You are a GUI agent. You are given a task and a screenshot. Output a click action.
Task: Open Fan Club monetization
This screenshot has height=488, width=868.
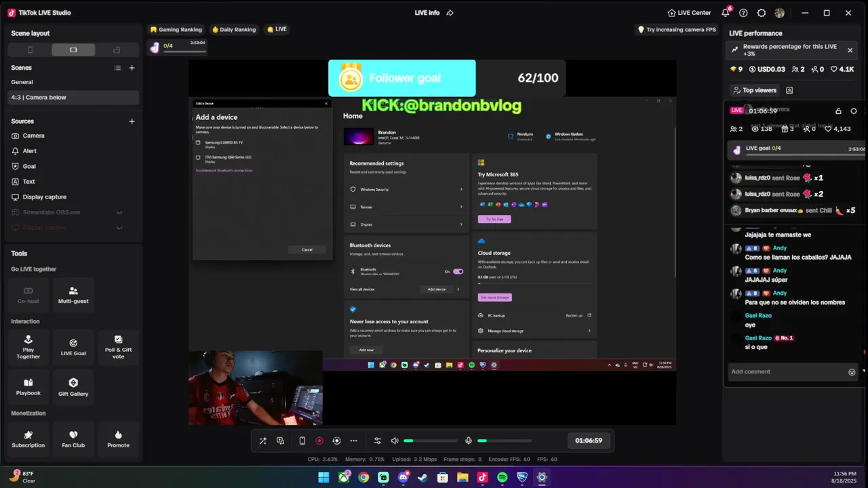pyautogui.click(x=73, y=439)
